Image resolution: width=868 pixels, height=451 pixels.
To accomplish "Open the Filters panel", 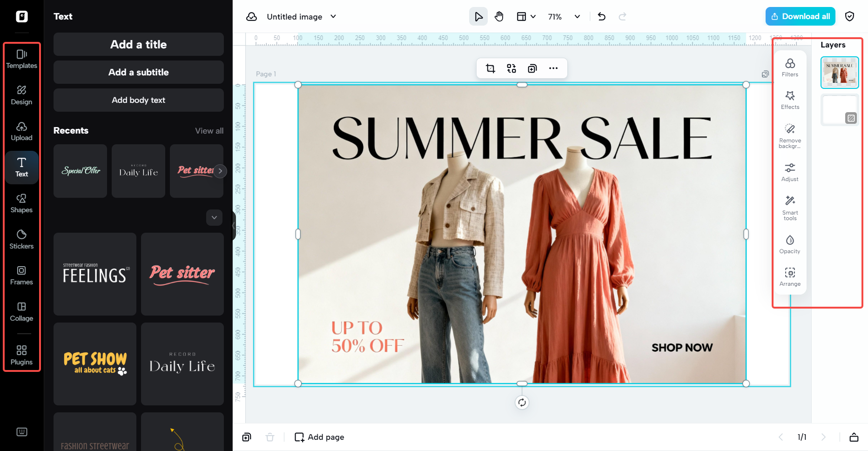I will (790, 67).
